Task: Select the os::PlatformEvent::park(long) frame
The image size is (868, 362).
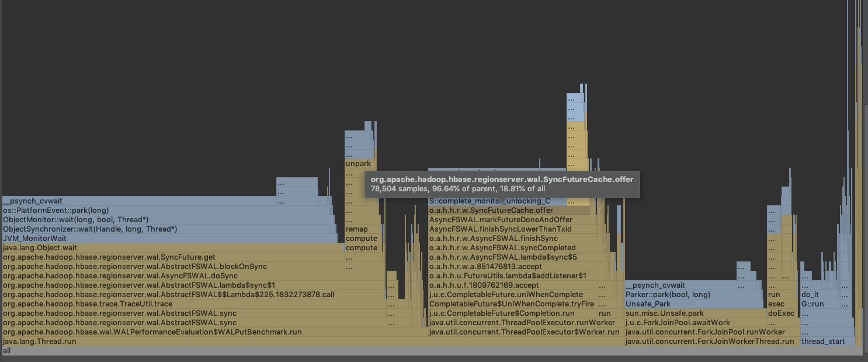Action: click(167, 210)
